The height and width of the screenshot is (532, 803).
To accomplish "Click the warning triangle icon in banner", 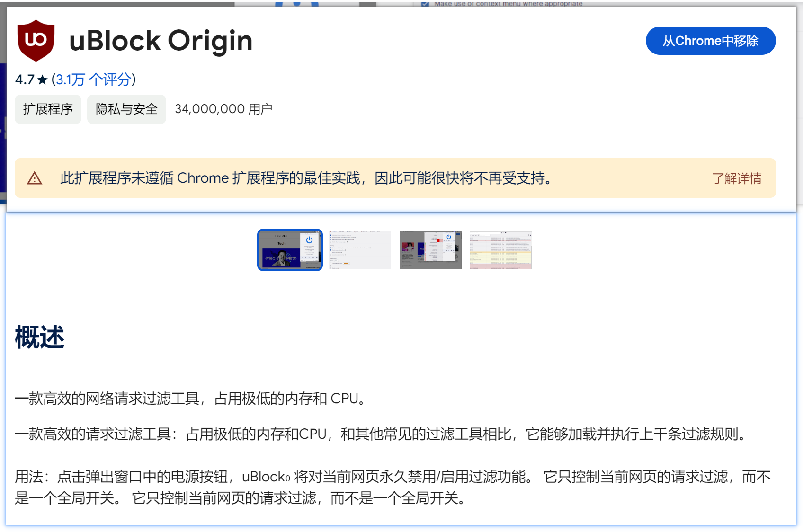I will coord(35,178).
